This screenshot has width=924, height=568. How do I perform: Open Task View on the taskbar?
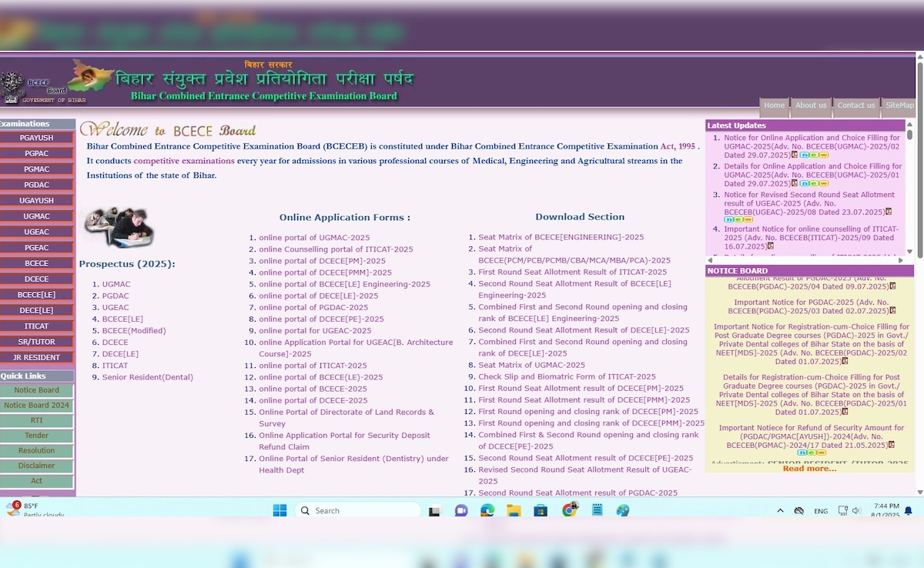click(x=434, y=510)
